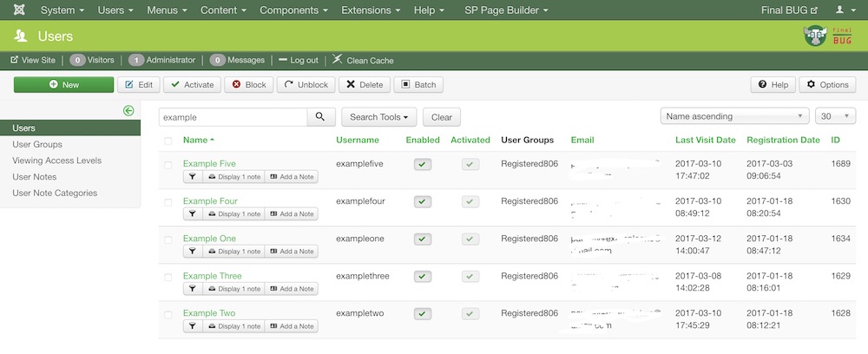The image size is (868, 354).
Task: Check the select-all users checkbox
Action: click(x=168, y=140)
